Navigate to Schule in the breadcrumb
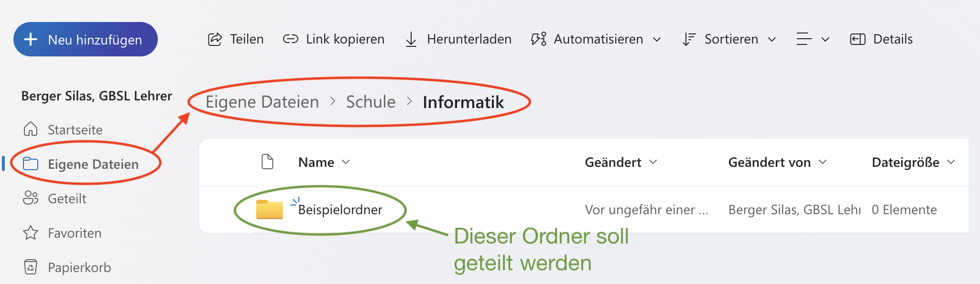This screenshot has height=284, width=980. click(370, 102)
